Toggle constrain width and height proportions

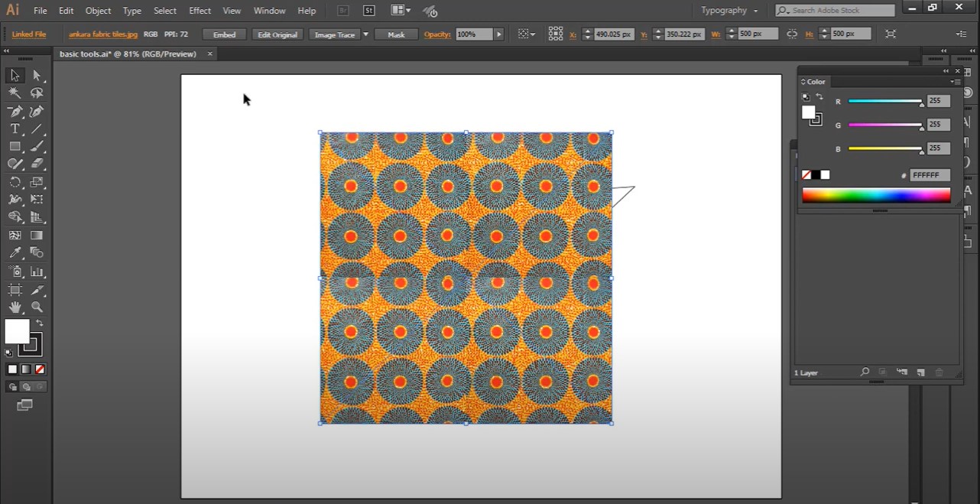[791, 34]
